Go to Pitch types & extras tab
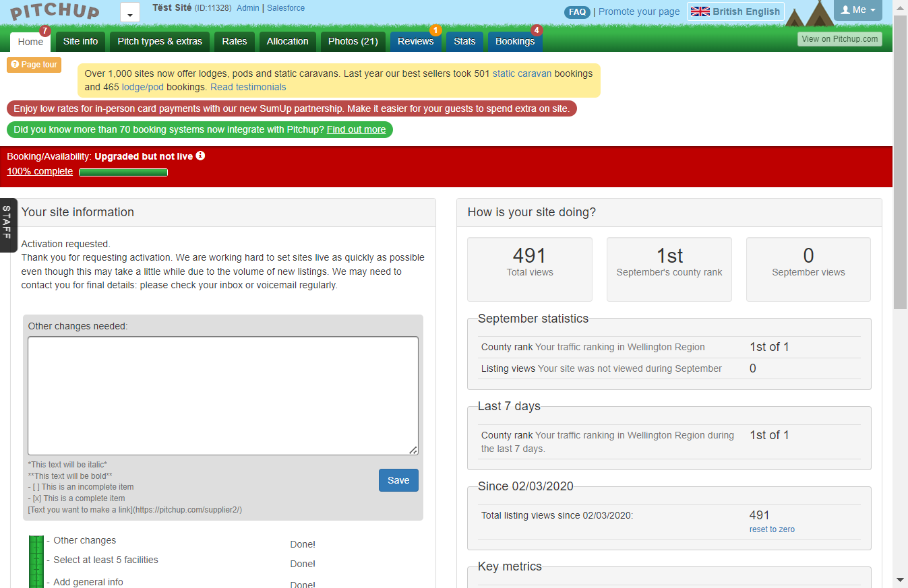The image size is (908, 588). (x=160, y=41)
